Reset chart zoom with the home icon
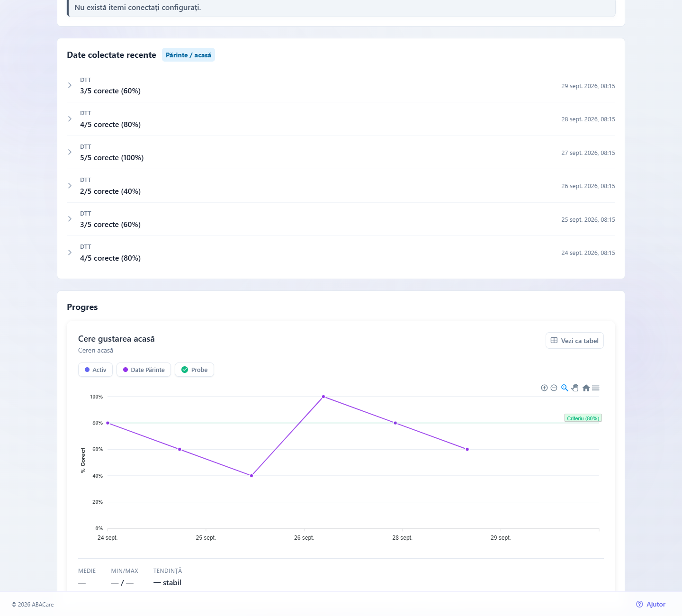 click(586, 388)
